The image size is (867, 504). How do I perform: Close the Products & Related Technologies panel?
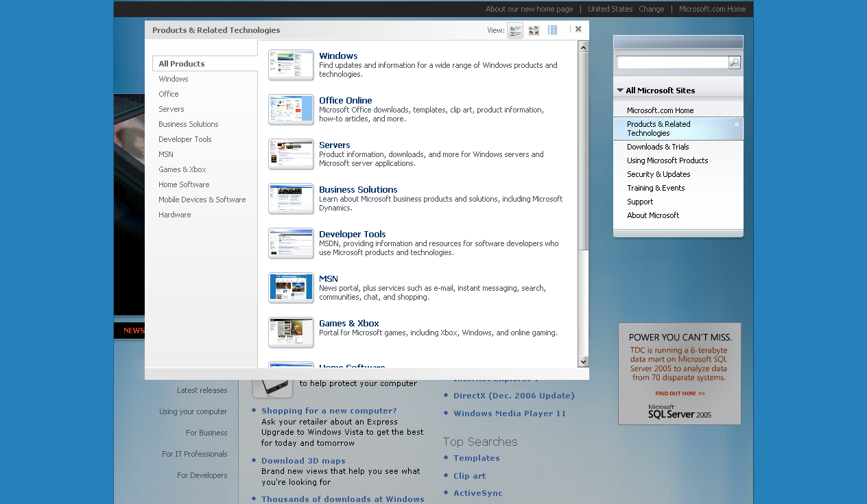click(578, 29)
